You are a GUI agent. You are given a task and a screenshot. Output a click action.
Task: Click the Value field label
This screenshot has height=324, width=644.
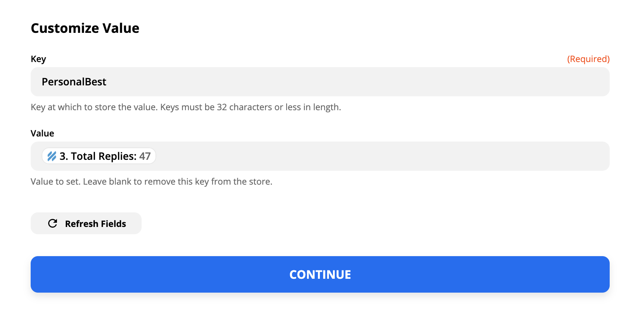point(42,133)
